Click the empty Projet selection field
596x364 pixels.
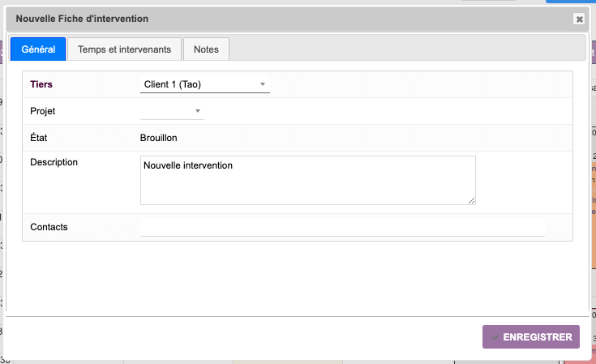click(165, 111)
